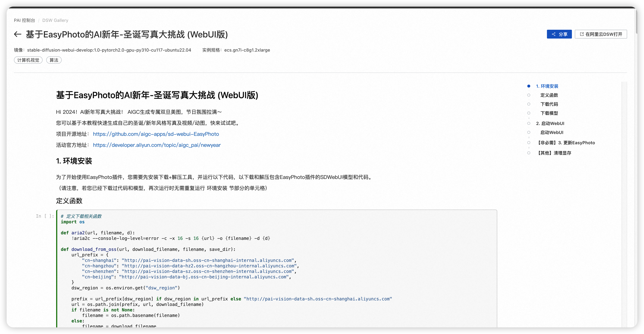Image resolution: width=644 pixels, height=334 pixels.
Task: Navigate to 下载代码 outline entry
Action: (549, 104)
